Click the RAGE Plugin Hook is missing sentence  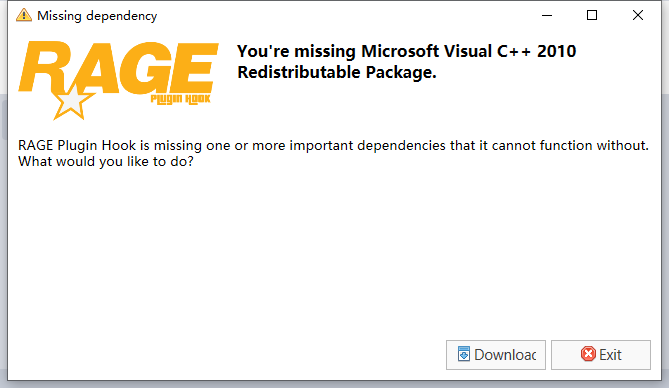pyautogui.click(x=333, y=146)
